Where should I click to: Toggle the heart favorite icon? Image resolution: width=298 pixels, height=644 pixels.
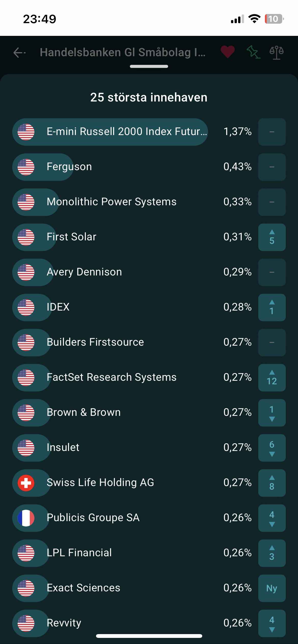tap(227, 52)
